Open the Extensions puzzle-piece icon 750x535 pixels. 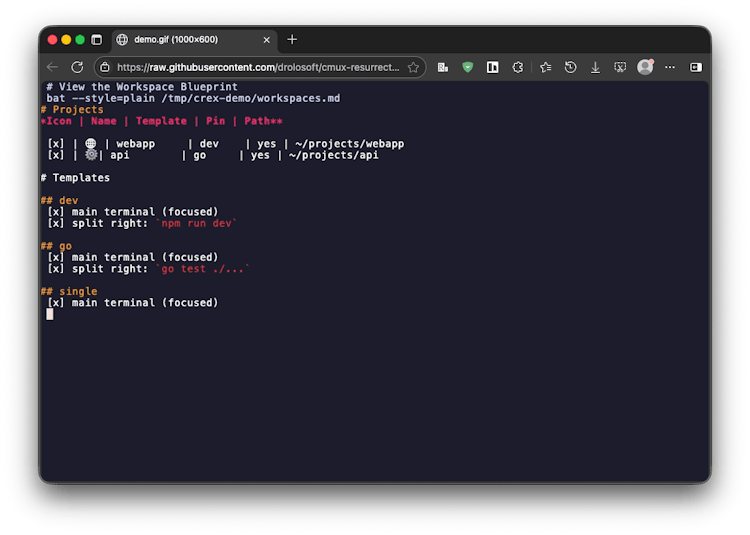518,67
